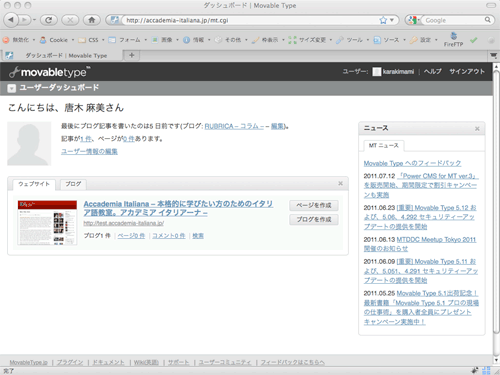500x375 pixels.
Task: Open the 画像 (Images) toolbar menu
Action: (x=165, y=40)
